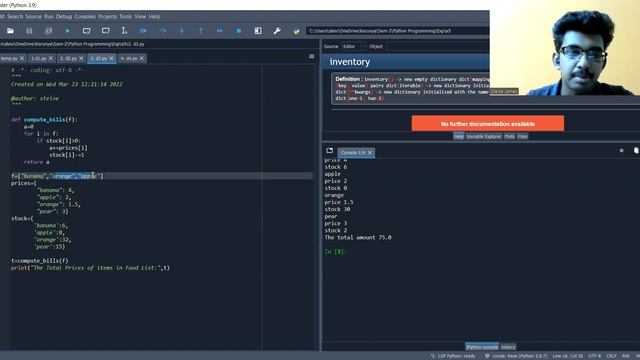Screen dimensions: 640x360
Task: Click the 'prices={' code line
Action: (x=24, y=183)
